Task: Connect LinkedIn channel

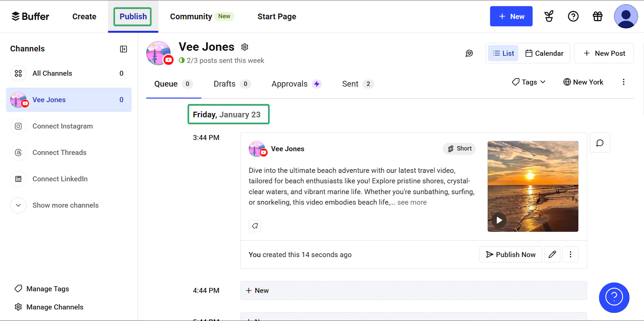Action: coord(69,179)
